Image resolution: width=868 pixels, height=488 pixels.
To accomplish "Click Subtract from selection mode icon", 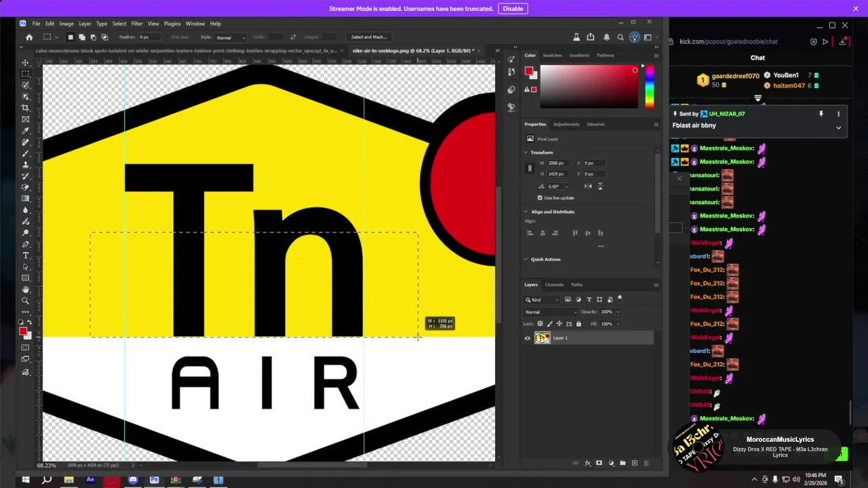I will 93,37.
